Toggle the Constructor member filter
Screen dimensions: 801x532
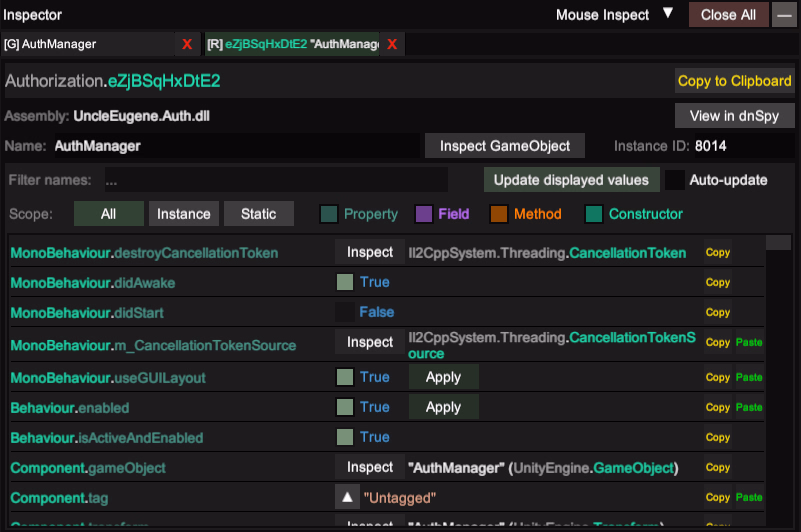(x=595, y=214)
